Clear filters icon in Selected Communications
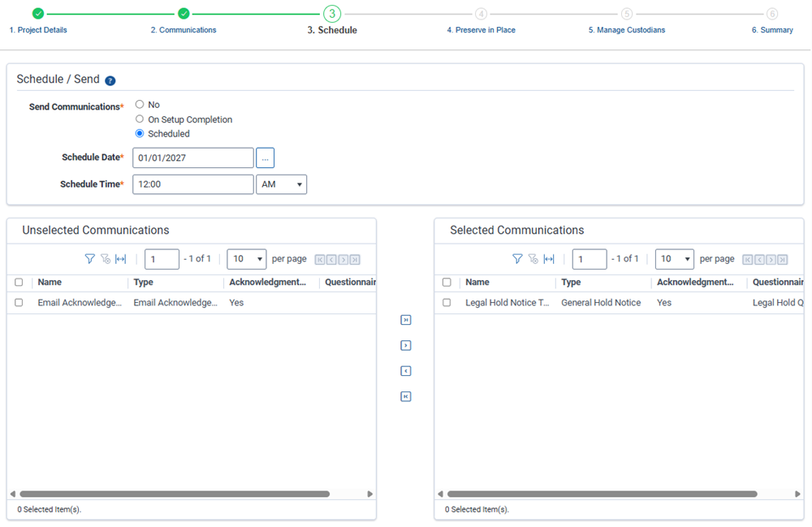 click(533, 259)
